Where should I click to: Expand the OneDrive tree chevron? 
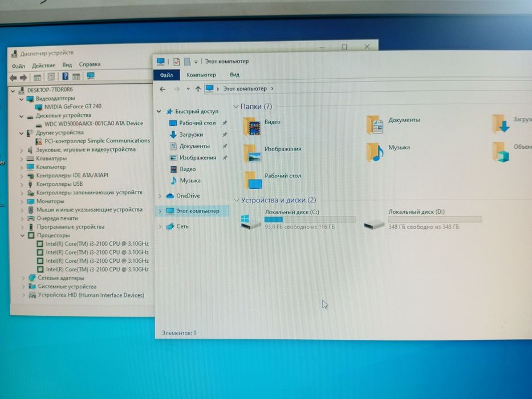160,196
